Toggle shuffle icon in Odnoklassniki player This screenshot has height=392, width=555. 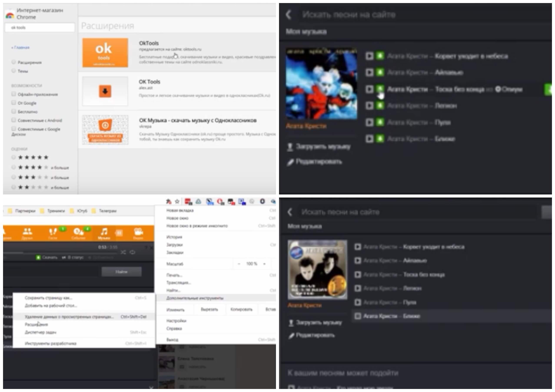pyautogui.click(x=123, y=252)
